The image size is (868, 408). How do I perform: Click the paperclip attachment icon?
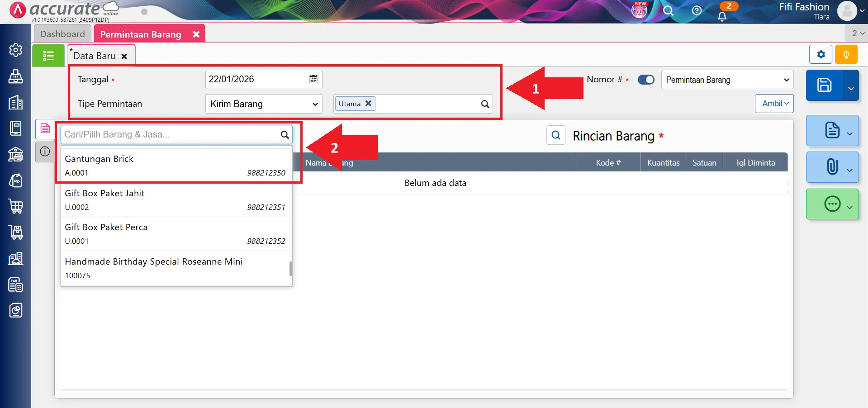click(832, 167)
